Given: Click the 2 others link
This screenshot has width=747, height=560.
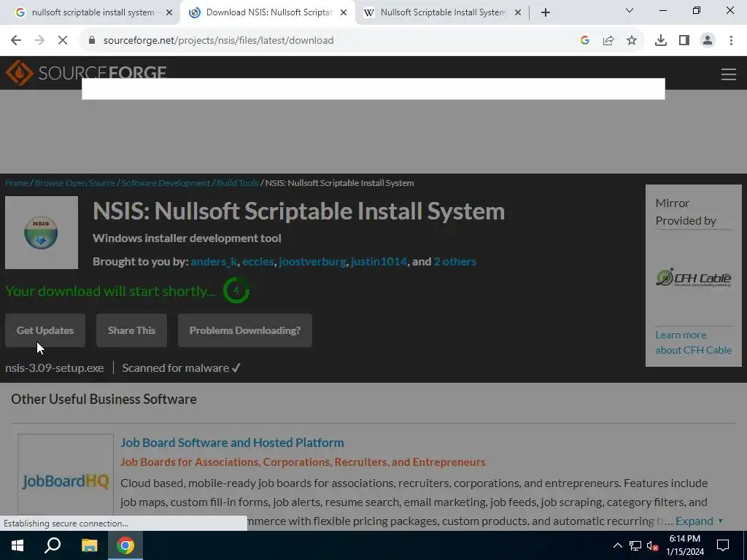Looking at the screenshot, I should pos(455,262).
